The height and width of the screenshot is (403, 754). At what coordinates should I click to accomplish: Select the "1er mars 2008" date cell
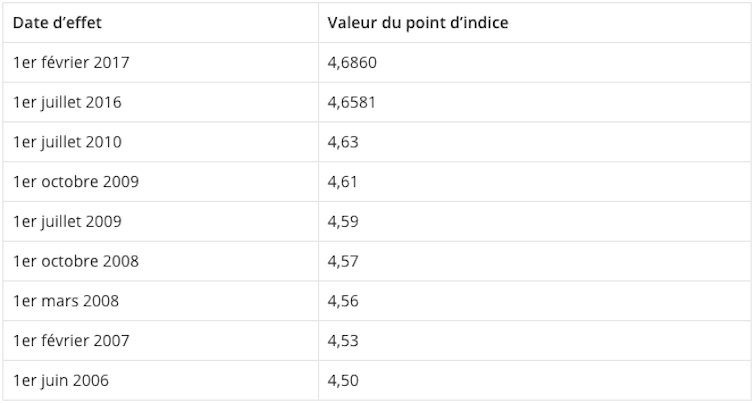coord(65,301)
